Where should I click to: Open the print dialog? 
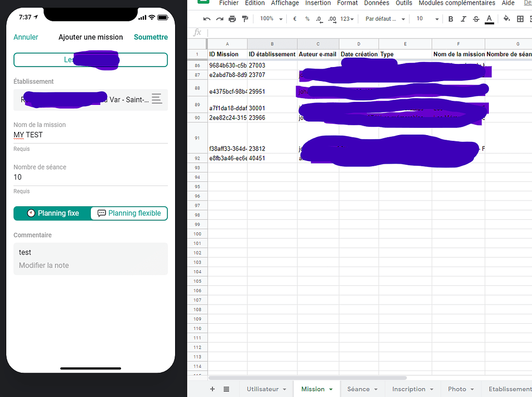[232, 18]
